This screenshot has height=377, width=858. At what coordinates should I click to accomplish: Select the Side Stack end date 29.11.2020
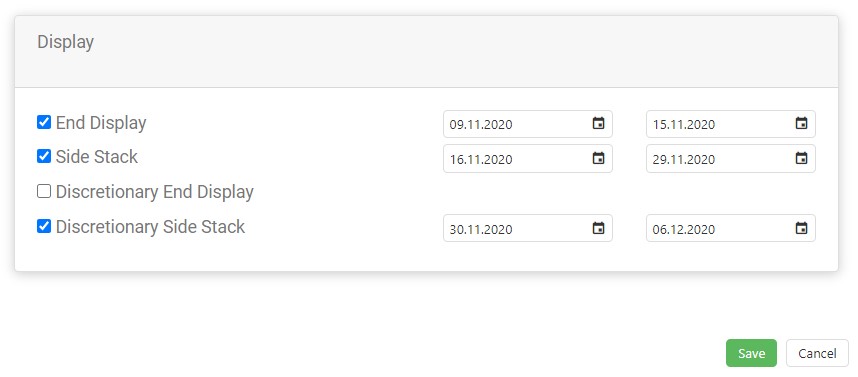pos(731,159)
